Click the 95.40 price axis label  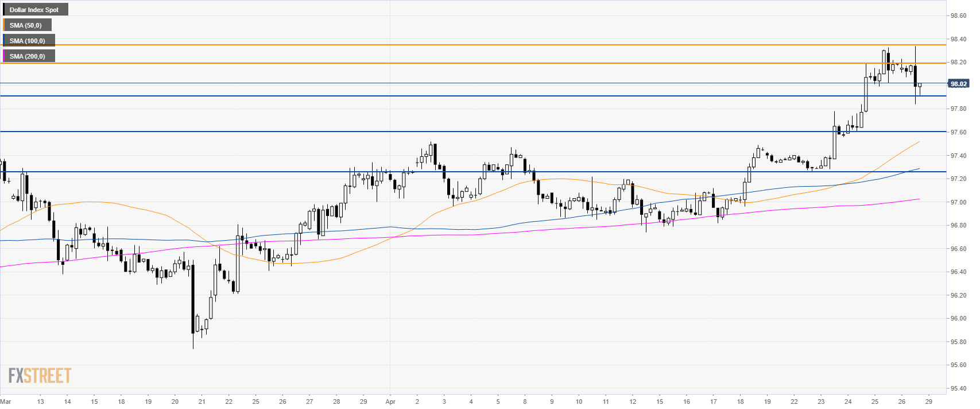pyautogui.click(x=958, y=388)
